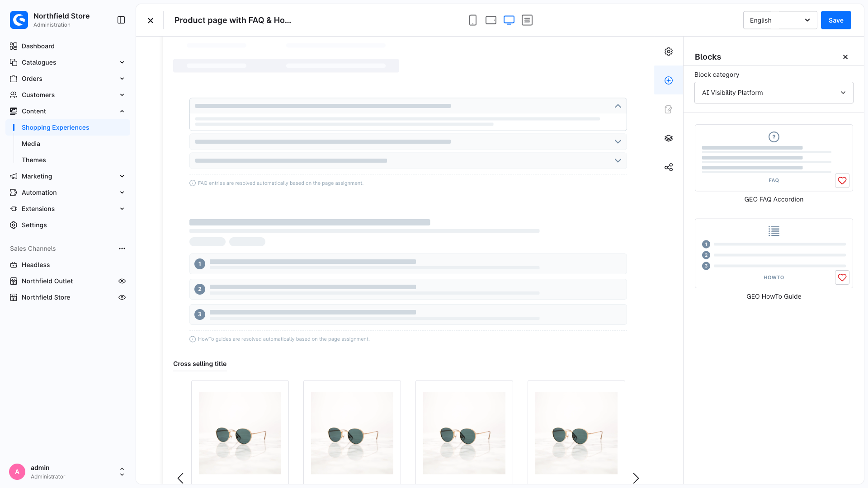Go to previous cross selling slide
Image resolution: width=868 pixels, height=488 pixels.
tap(180, 478)
